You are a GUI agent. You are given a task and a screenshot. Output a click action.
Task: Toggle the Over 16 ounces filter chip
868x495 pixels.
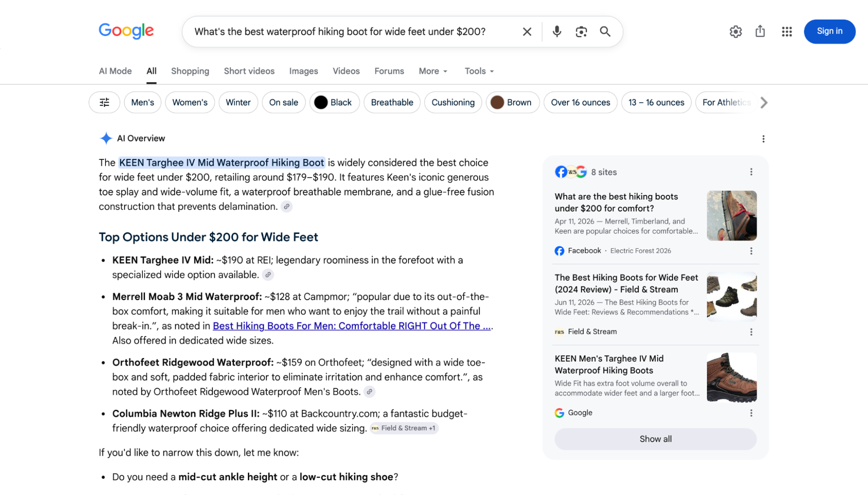click(580, 102)
